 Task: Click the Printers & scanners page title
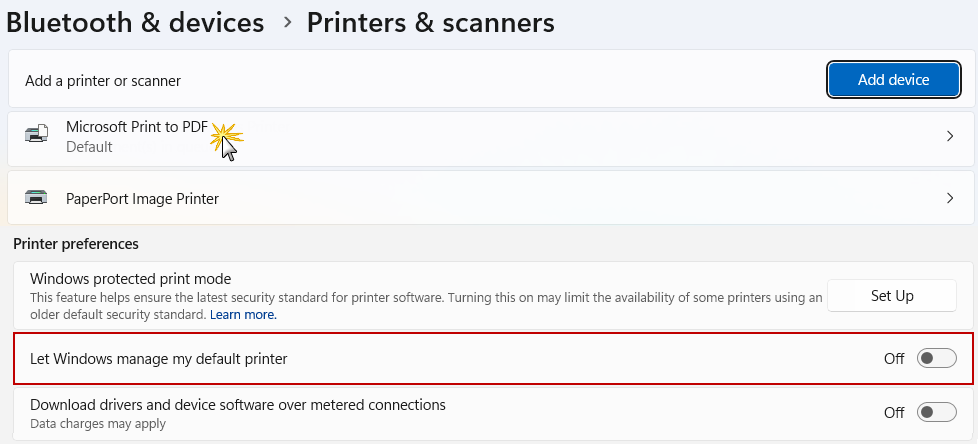tap(430, 22)
